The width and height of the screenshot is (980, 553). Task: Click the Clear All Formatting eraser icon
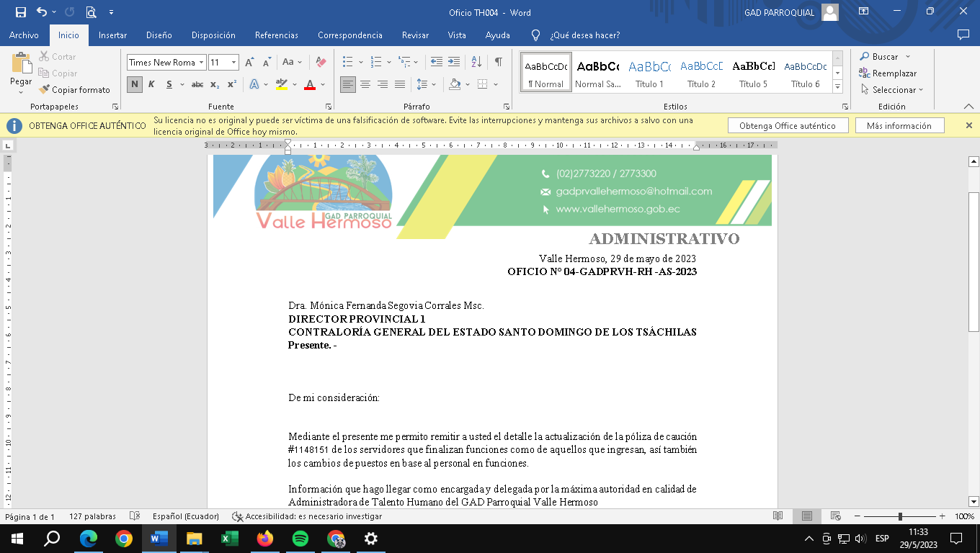pyautogui.click(x=321, y=62)
